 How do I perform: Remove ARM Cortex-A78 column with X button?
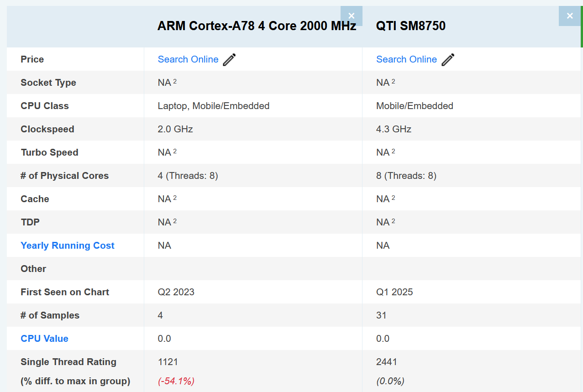351,16
